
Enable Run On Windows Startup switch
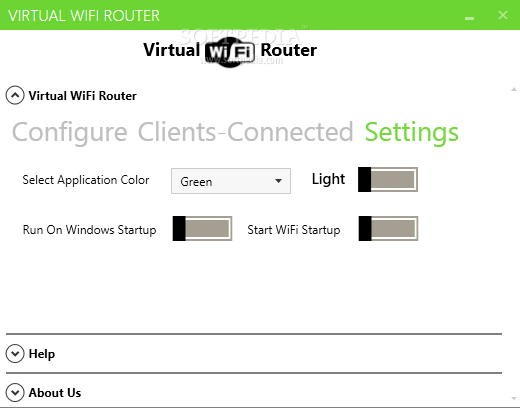tap(202, 229)
